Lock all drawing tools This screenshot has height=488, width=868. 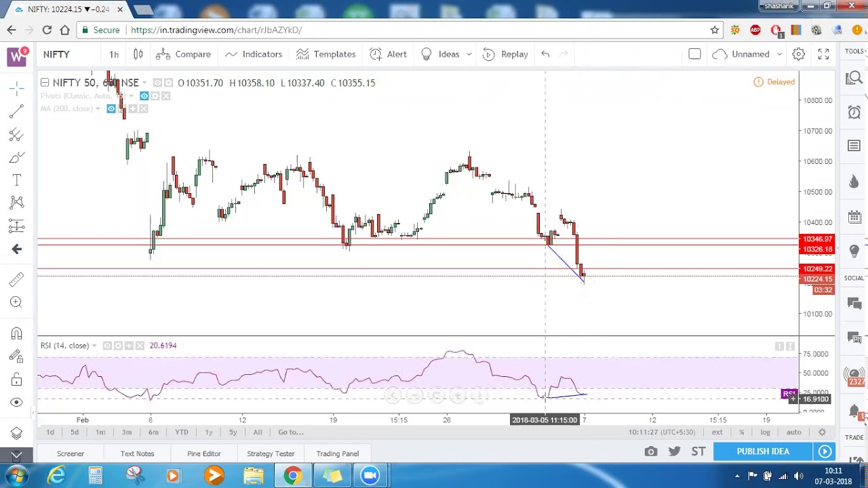(x=17, y=380)
